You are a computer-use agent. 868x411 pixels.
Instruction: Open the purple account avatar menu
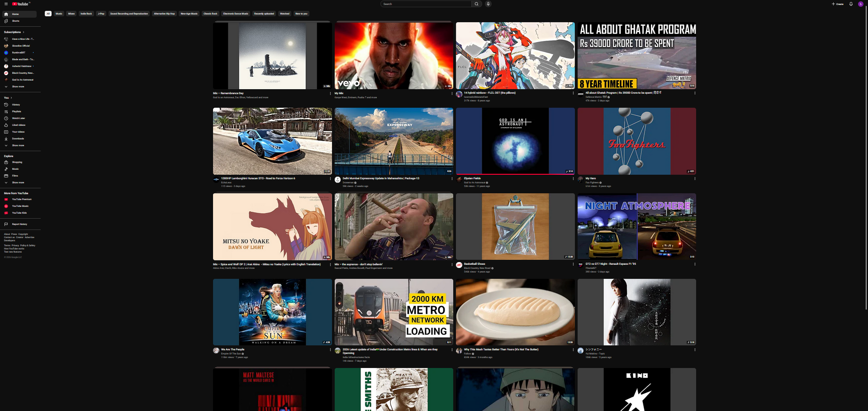[x=860, y=4]
